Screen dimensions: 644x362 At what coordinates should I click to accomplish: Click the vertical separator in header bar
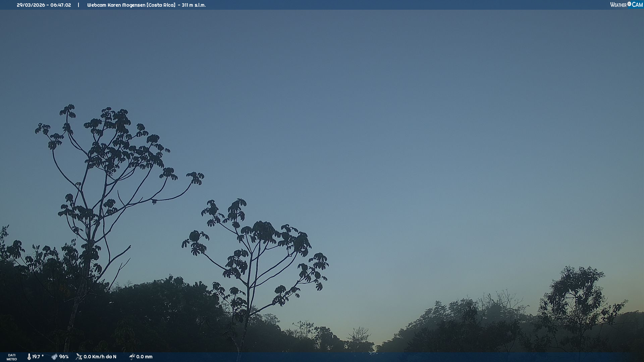pyautogui.click(x=78, y=5)
